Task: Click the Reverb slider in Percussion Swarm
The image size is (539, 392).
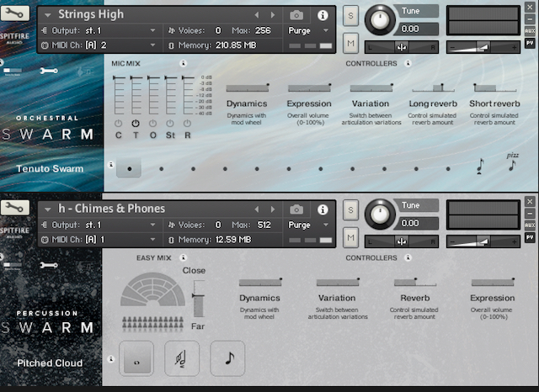Action: point(415,282)
